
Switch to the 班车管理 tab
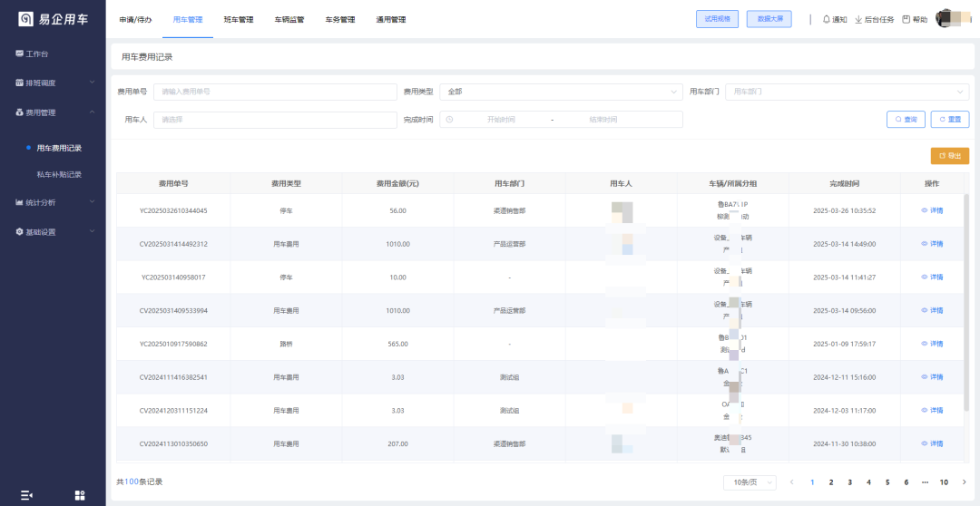[238, 19]
